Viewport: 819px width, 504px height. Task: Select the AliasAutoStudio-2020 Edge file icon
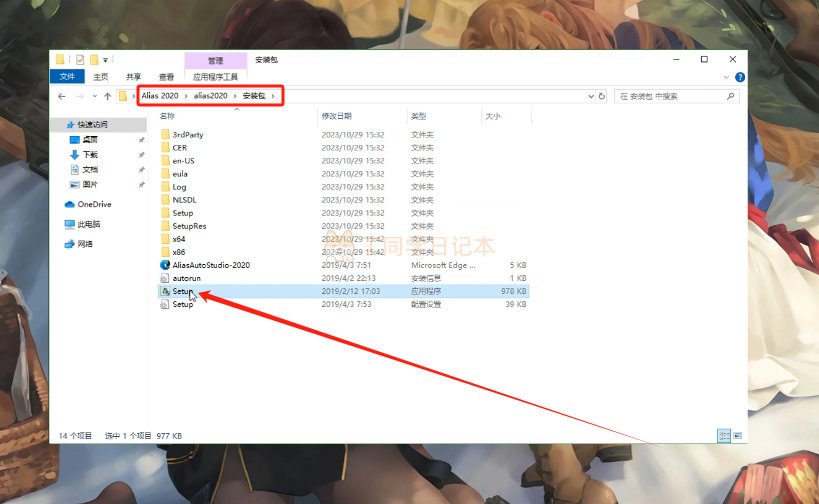pyautogui.click(x=165, y=265)
